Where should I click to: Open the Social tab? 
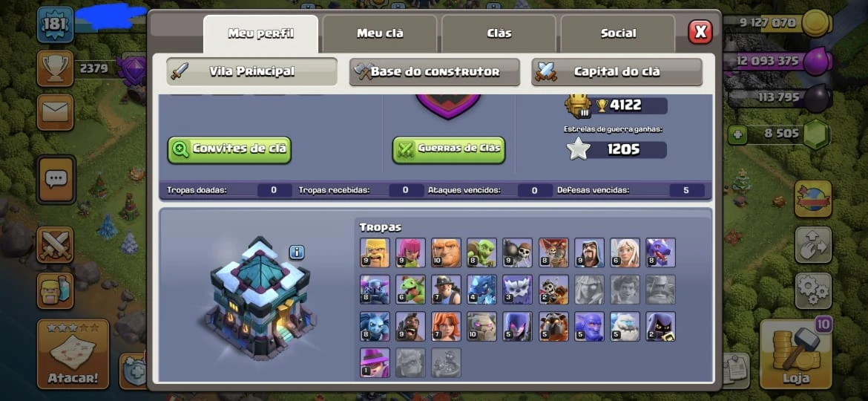618,33
